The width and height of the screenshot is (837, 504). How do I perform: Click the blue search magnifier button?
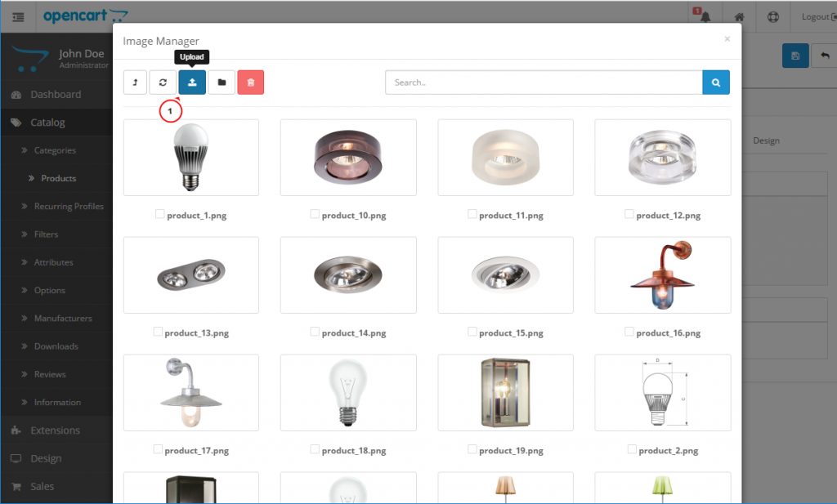click(x=716, y=83)
